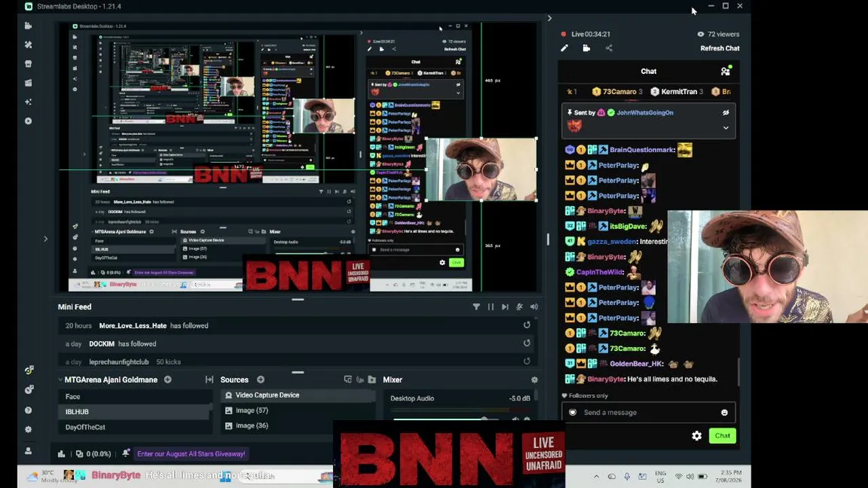Click the 72 viewers count

coord(719,34)
